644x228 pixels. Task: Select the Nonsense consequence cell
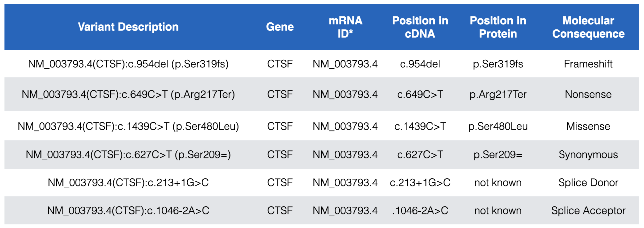(x=588, y=94)
